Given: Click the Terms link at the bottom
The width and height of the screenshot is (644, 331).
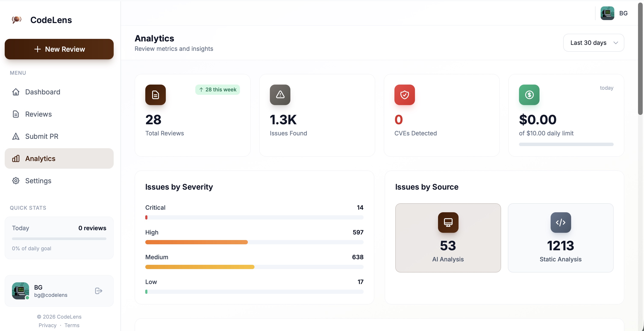Looking at the screenshot, I should click(72, 325).
